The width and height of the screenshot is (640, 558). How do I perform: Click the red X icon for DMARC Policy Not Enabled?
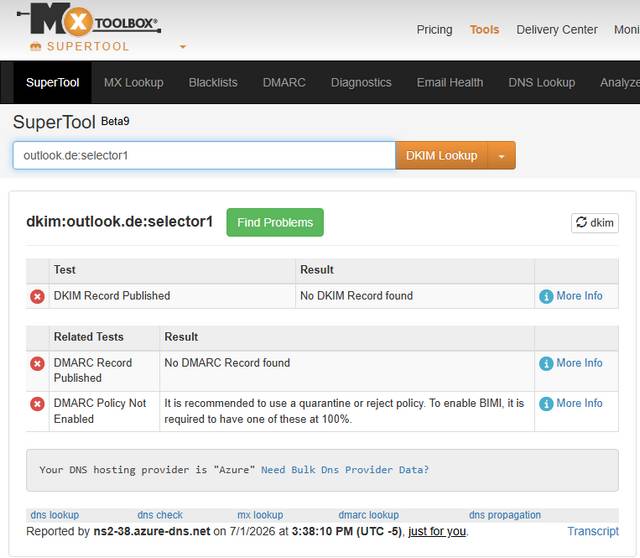37,404
